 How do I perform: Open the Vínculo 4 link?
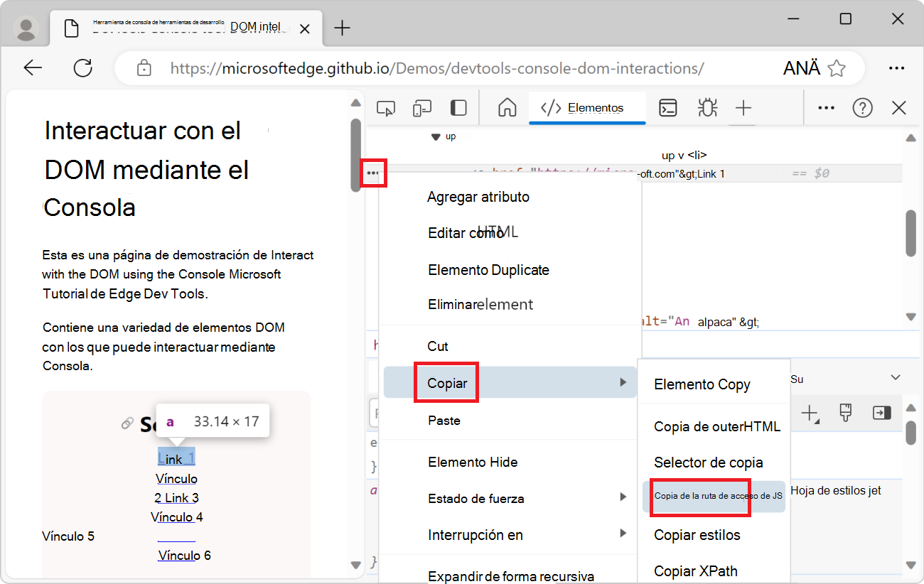coord(176,517)
